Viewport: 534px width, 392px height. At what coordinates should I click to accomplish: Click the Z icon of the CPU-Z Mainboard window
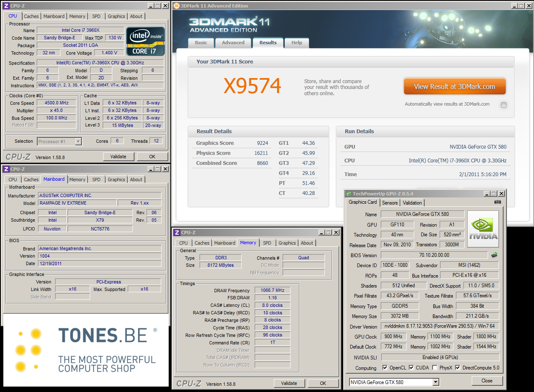6,169
